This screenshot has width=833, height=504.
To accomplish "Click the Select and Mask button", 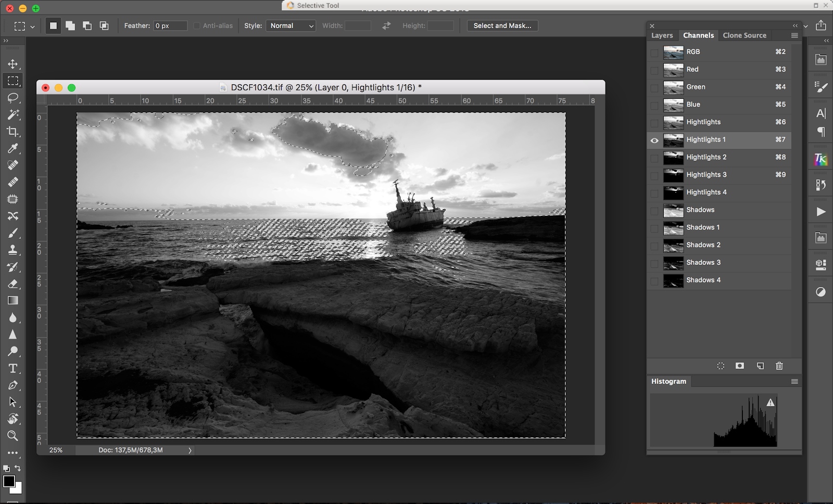I will click(502, 25).
